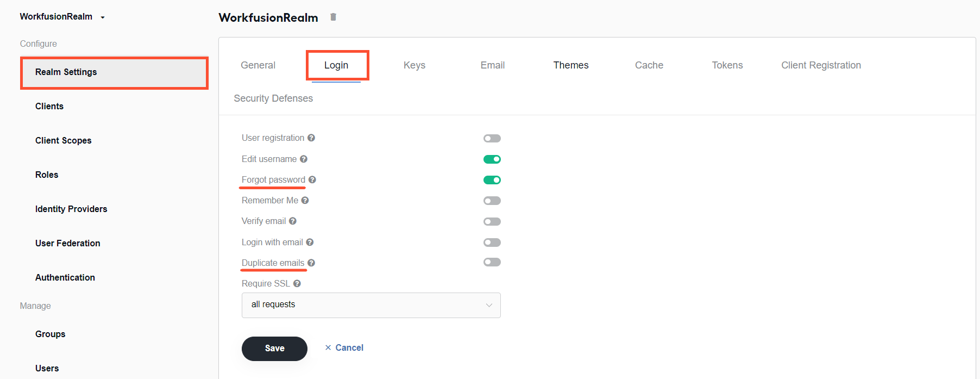Enable the Login with email switch
Screen dimensions: 980x379
point(492,243)
